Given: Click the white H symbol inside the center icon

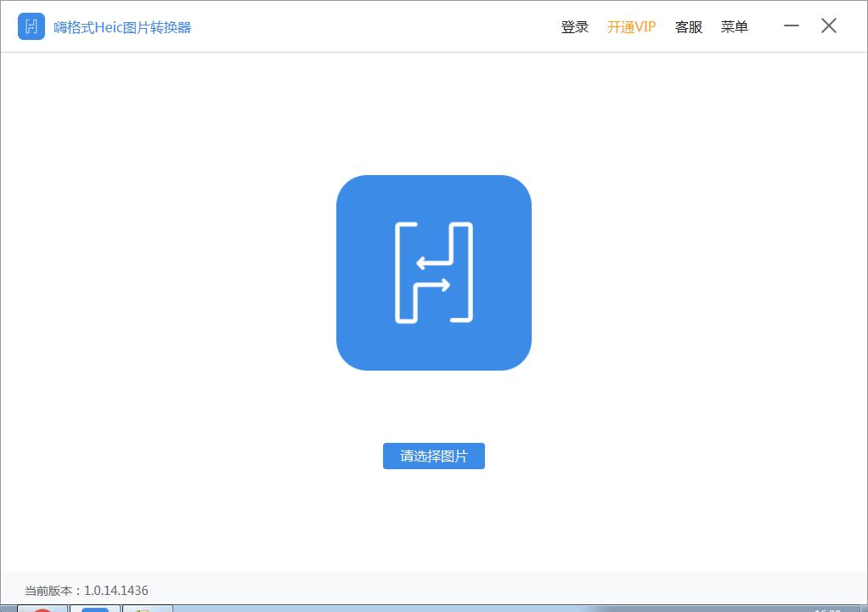Looking at the screenshot, I should 434,273.
